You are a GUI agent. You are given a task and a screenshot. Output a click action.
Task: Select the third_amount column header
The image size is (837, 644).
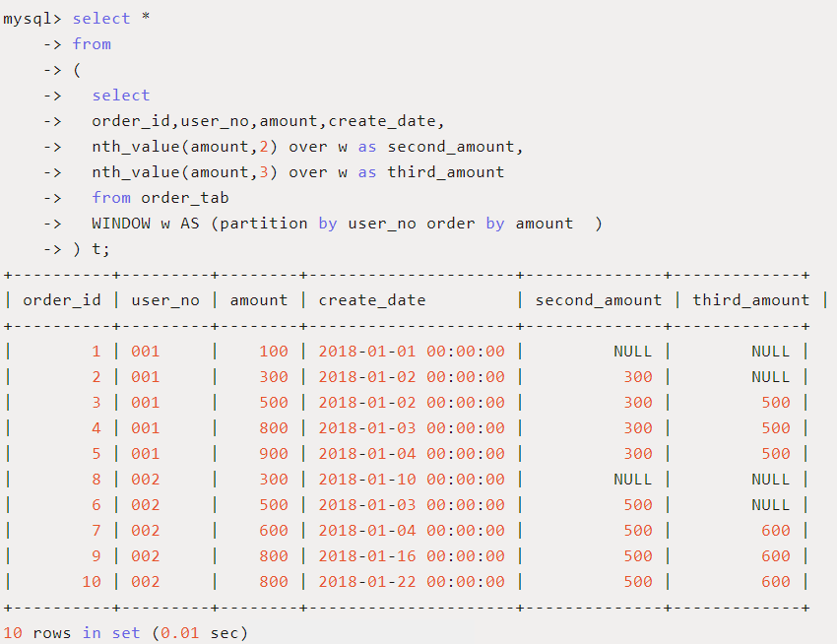coord(750,299)
